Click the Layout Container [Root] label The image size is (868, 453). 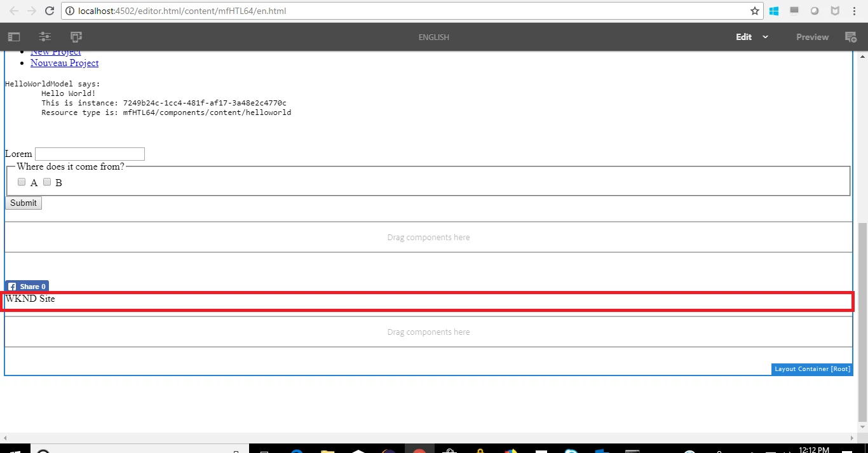pyautogui.click(x=812, y=369)
